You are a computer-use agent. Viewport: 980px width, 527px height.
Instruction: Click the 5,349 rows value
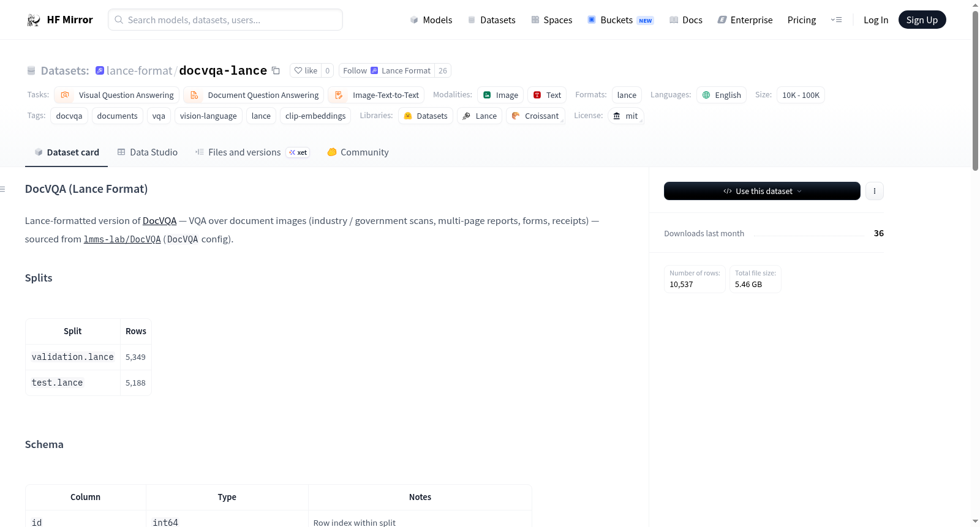135,357
